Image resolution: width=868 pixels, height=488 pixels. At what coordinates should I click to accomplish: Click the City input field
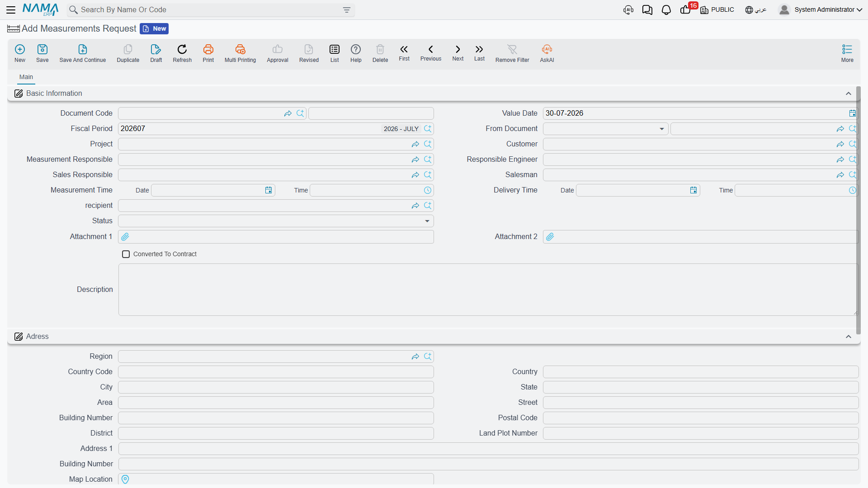click(276, 387)
